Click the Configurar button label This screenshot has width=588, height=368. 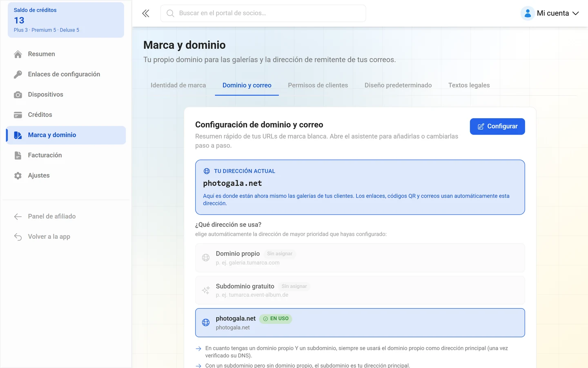[x=502, y=126]
